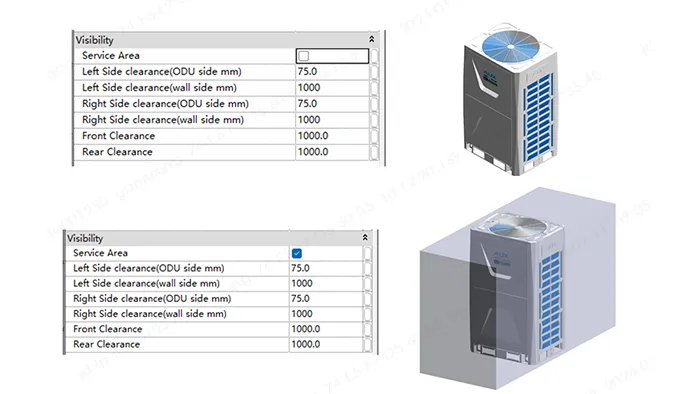The image size is (700, 394).
Task: Click associate button beside upper Rear Clearance
Action: point(374,152)
